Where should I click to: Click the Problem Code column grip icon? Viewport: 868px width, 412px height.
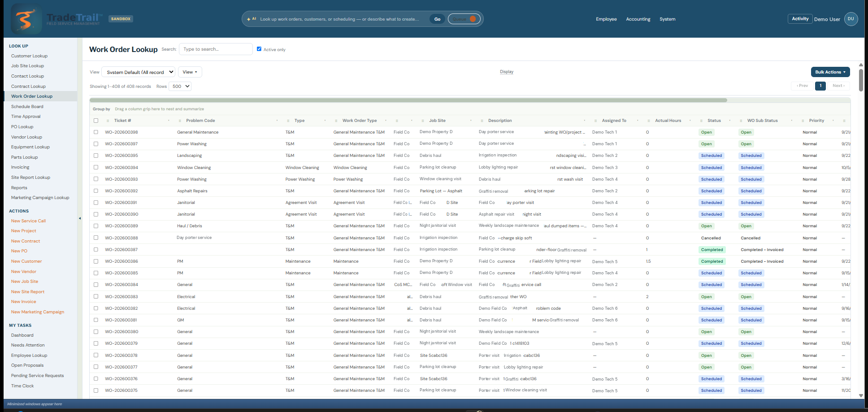click(x=180, y=121)
